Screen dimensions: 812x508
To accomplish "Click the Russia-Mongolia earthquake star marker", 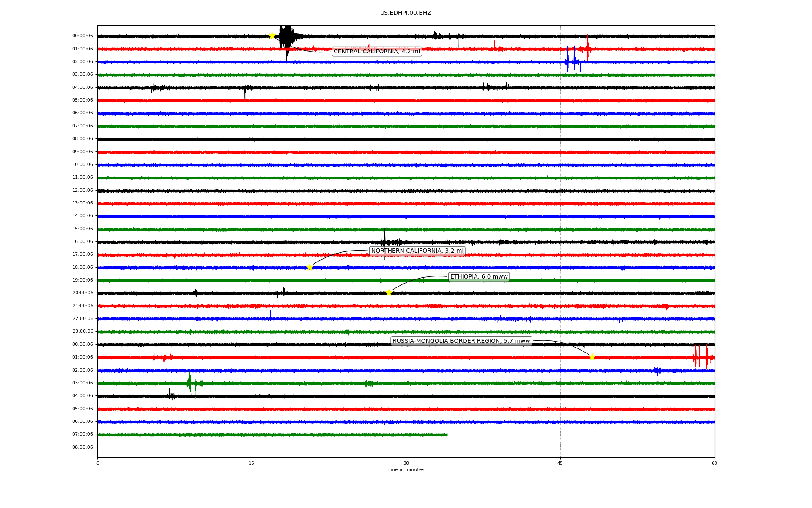I will click(x=592, y=357).
